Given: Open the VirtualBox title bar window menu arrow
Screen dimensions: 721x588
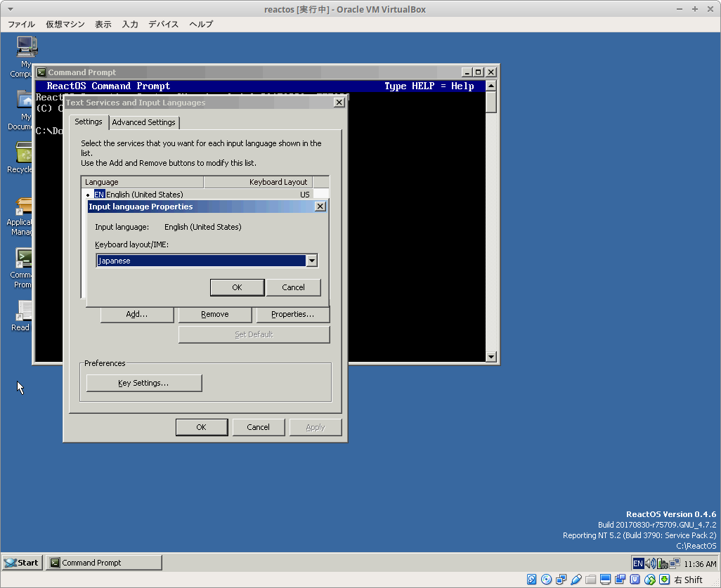Looking at the screenshot, I should coord(10,9).
